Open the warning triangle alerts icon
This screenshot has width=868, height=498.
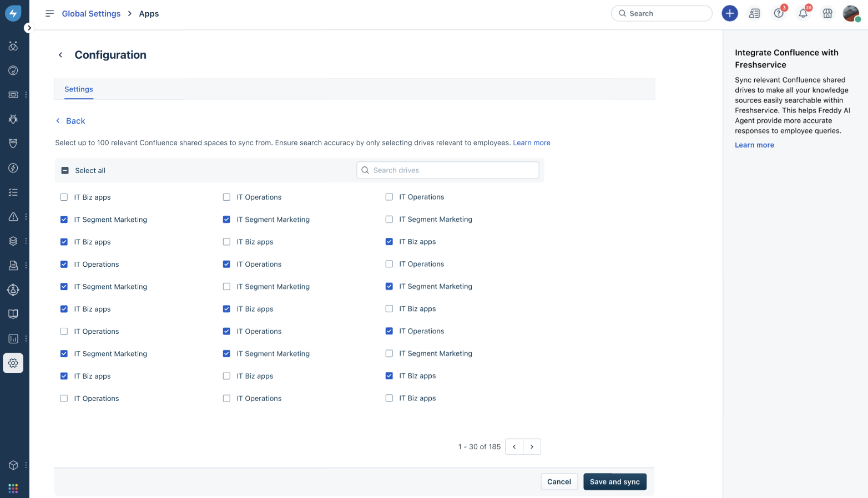pyautogui.click(x=13, y=217)
